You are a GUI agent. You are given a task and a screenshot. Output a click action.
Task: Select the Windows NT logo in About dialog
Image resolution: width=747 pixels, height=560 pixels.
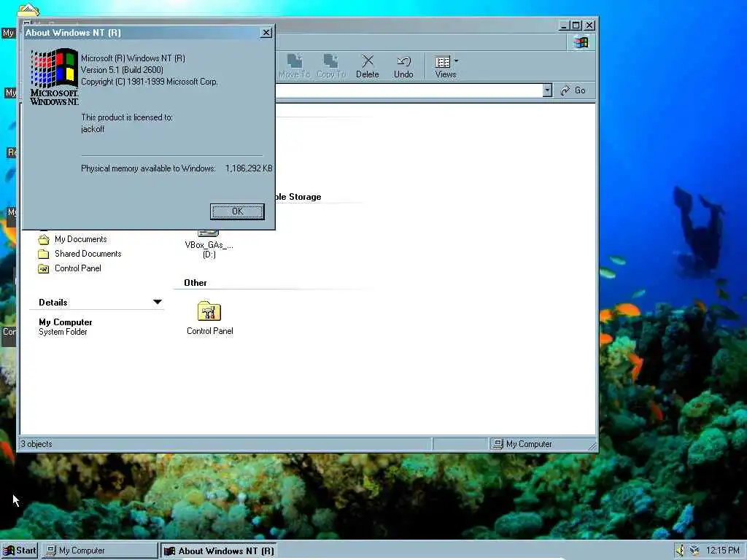[54, 76]
